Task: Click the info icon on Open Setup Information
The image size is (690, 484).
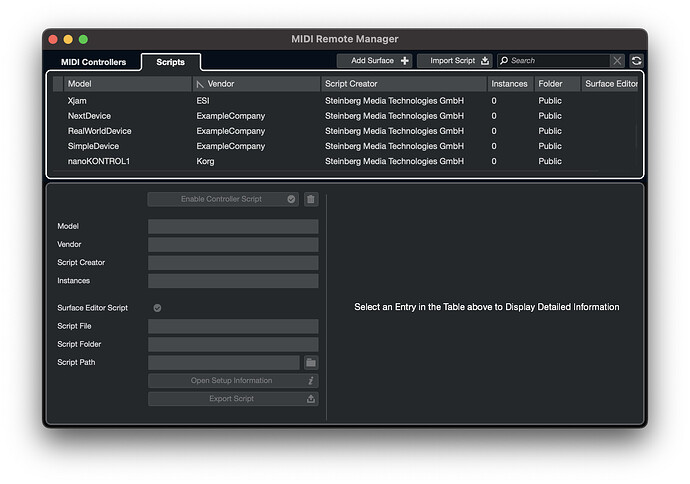Action: point(311,381)
